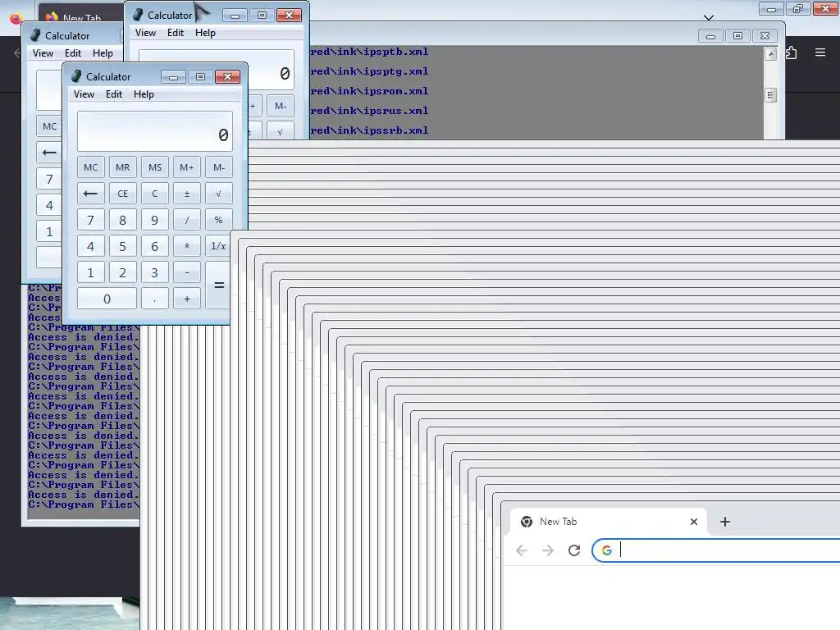Image resolution: width=840 pixels, height=630 pixels.
Task: Open Help menu in the leftmost Calculator
Action: 103,53
